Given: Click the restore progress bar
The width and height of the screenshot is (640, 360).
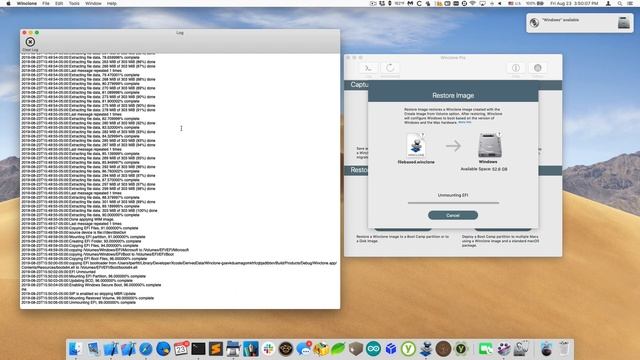Looking at the screenshot, I should pos(453,202).
